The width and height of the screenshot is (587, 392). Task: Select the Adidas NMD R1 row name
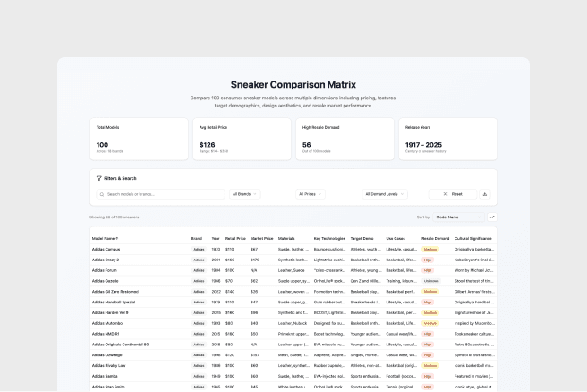pyautogui.click(x=106, y=334)
